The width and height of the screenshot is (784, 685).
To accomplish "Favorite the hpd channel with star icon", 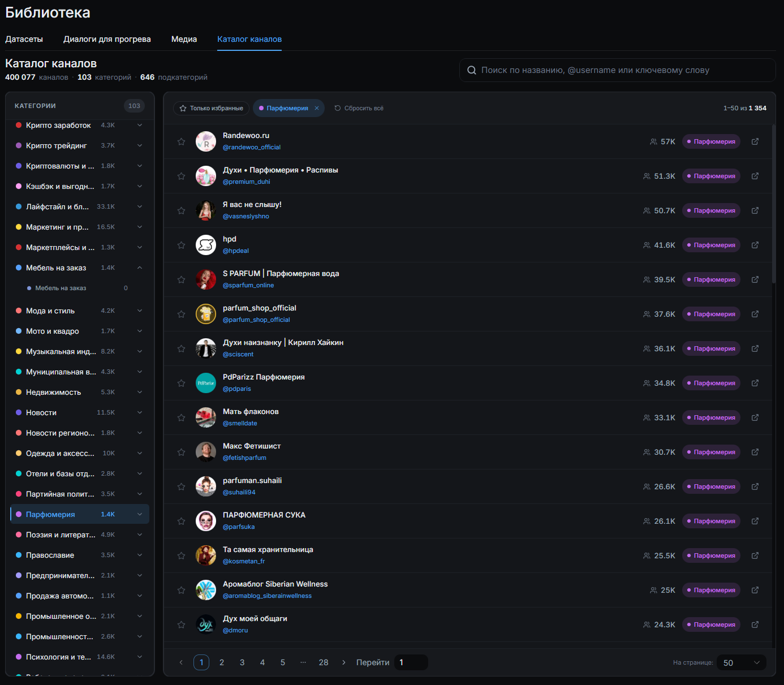I will (181, 245).
